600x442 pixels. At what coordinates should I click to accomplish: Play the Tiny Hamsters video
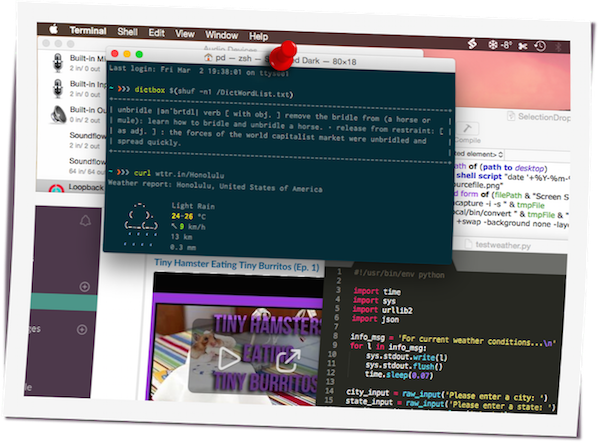pos(228,358)
